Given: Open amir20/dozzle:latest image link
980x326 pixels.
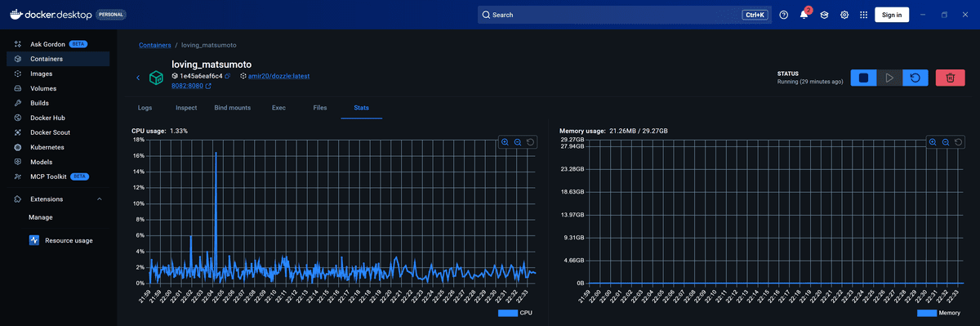Looking at the screenshot, I should click(278, 76).
